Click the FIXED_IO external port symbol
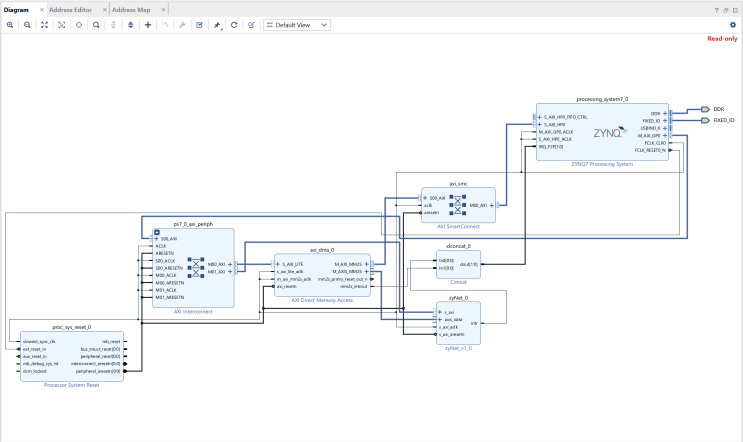 pyautogui.click(x=705, y=120)
